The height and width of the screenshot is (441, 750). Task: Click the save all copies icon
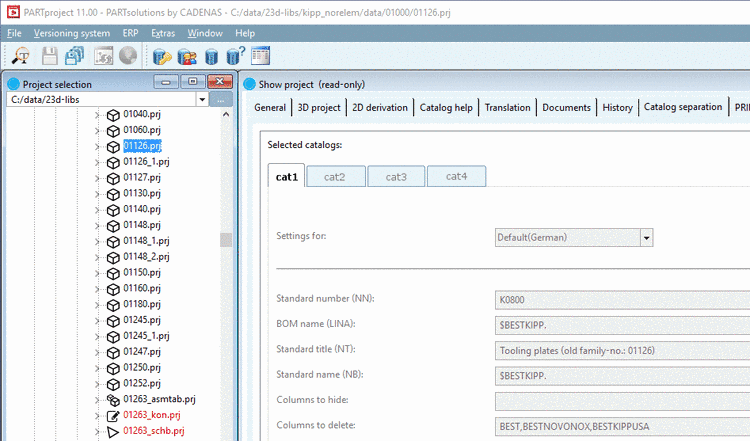pyautogui.click(x=75, y=56)
